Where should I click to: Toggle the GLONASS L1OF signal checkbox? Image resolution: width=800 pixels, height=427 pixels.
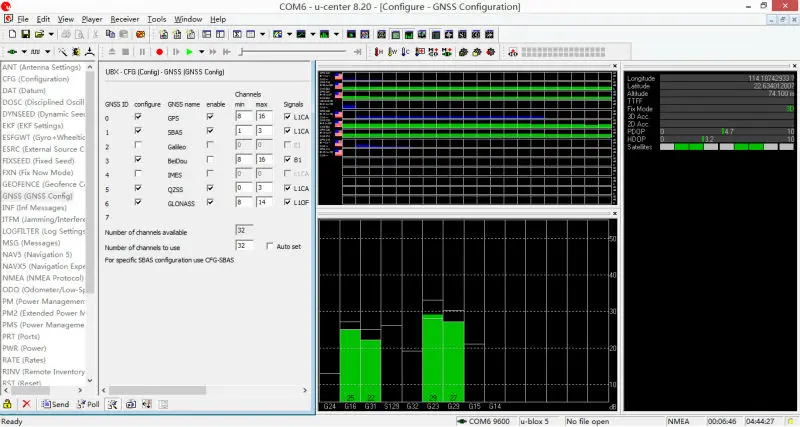[287, 203]
